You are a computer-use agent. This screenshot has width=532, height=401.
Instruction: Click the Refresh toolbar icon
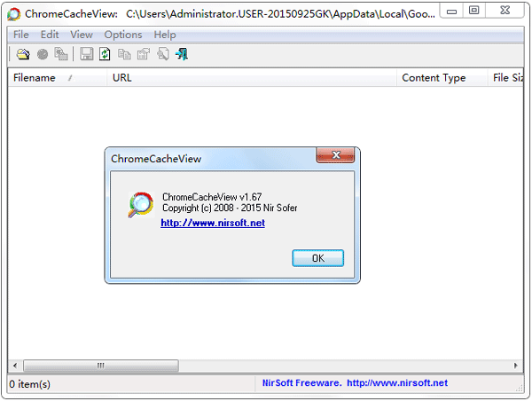pos(105,55)
